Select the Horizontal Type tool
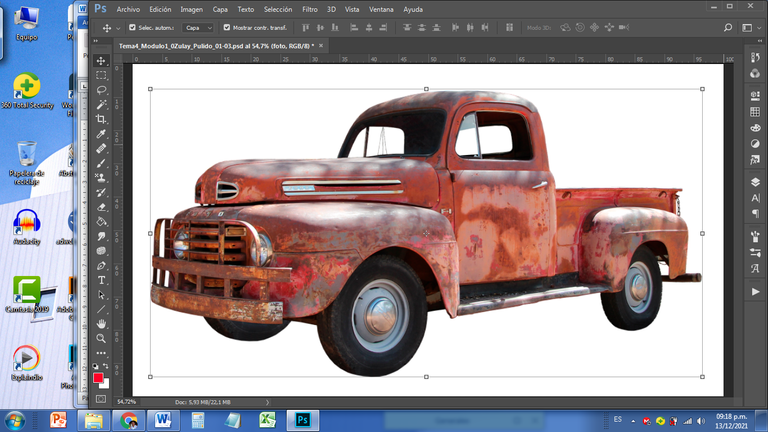 pos(102,281)
